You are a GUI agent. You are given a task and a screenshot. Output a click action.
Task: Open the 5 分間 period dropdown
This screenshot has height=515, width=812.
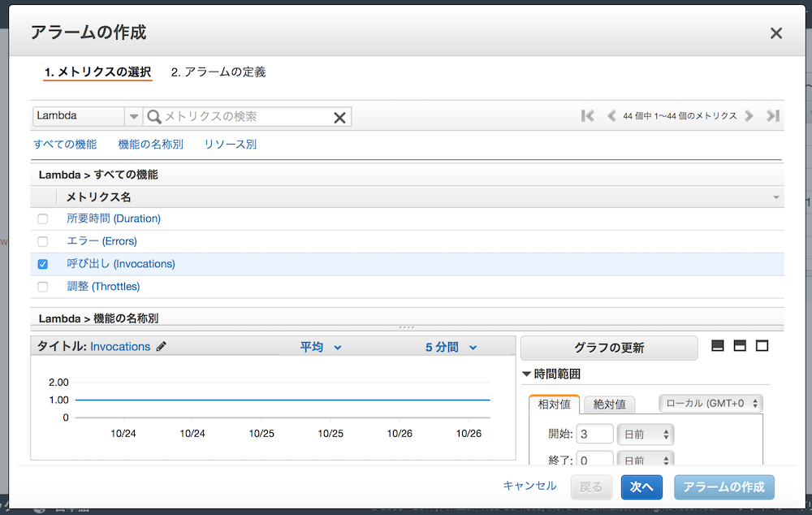click(x=451, y=348)
